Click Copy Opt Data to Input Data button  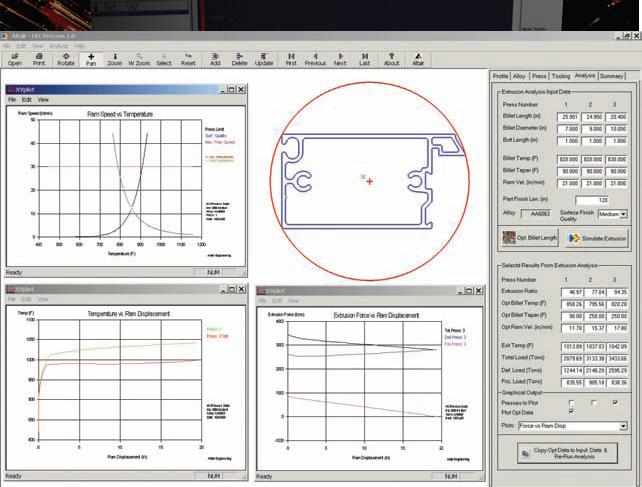pos(567,453)
